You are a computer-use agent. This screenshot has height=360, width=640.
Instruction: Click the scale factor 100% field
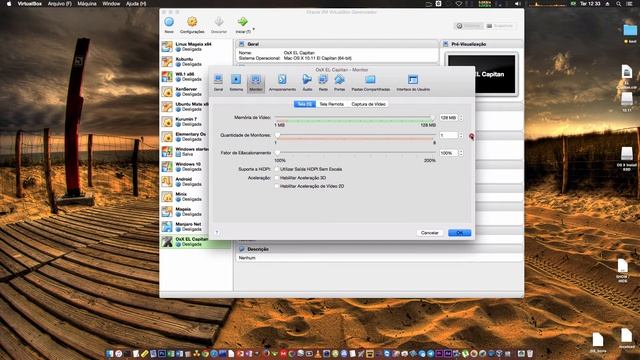coord(449,153)
